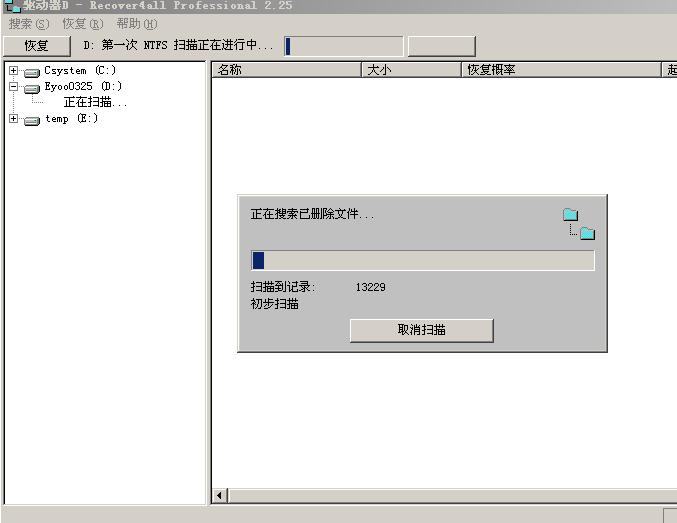Viewport: 677px width, 523px height.
Task: Click the blank button beside toolbar progress bar
Action: [441, 46]
